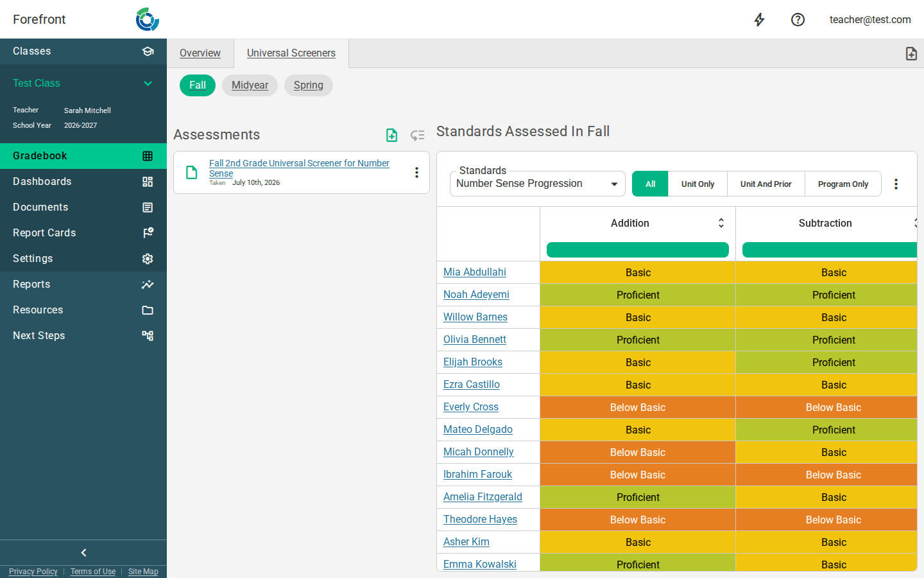924x578 pixels.
Task: Open student Everly Cross
Action: (471, 407)
